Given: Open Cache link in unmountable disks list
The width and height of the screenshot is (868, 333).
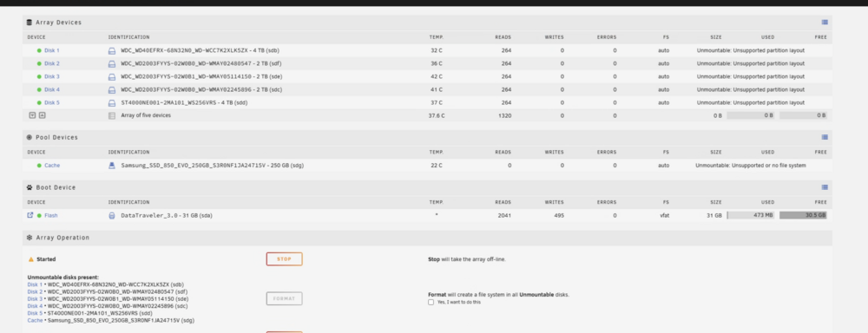Looking at the screenshot, I should (35, 320).
